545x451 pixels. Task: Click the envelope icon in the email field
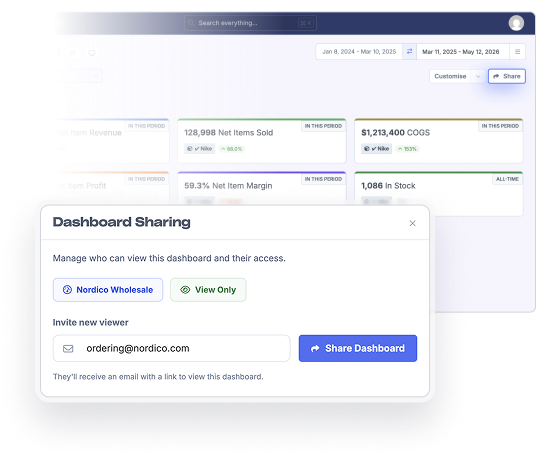coord(68,348)
